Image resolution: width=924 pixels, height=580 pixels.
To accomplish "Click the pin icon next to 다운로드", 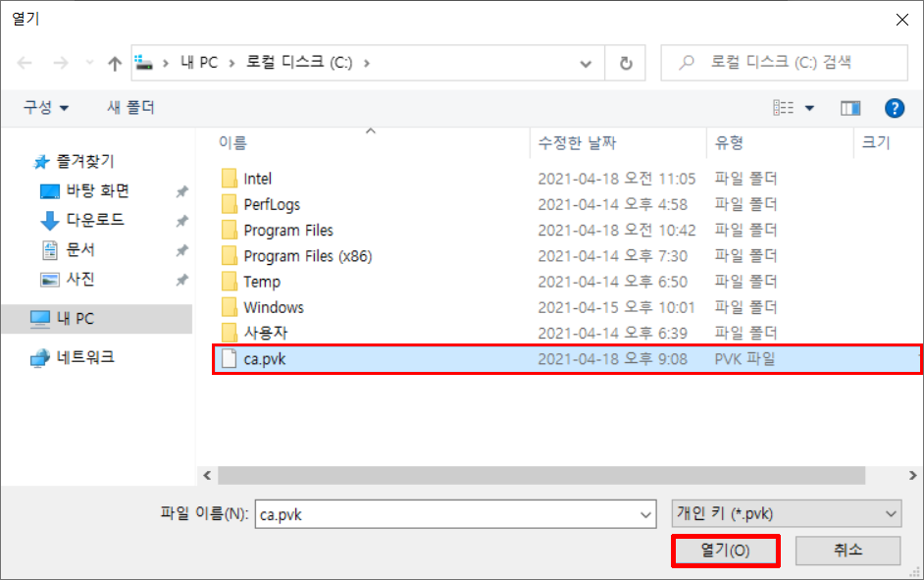I will (x=182, y=221).
